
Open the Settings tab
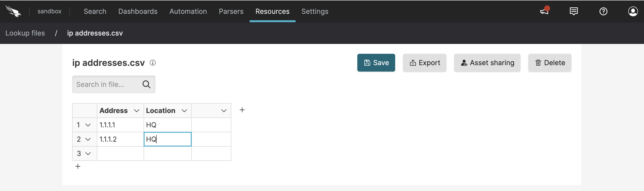click(315, 11)
